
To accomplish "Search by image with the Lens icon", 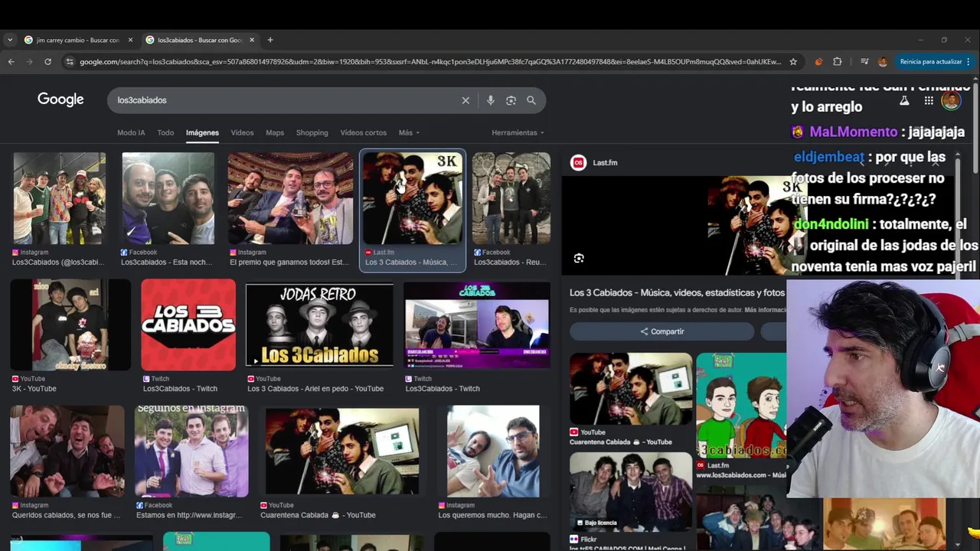I will point(511,100).
